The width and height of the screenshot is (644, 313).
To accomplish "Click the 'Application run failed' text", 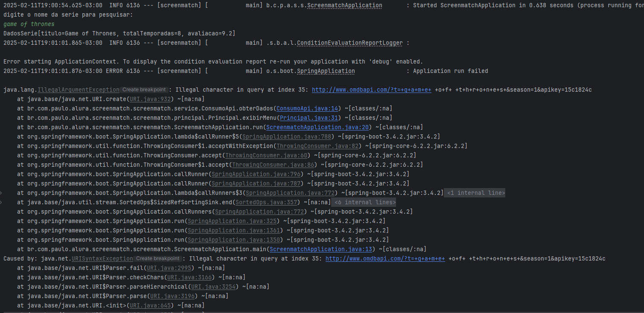I will pos(451,71).
